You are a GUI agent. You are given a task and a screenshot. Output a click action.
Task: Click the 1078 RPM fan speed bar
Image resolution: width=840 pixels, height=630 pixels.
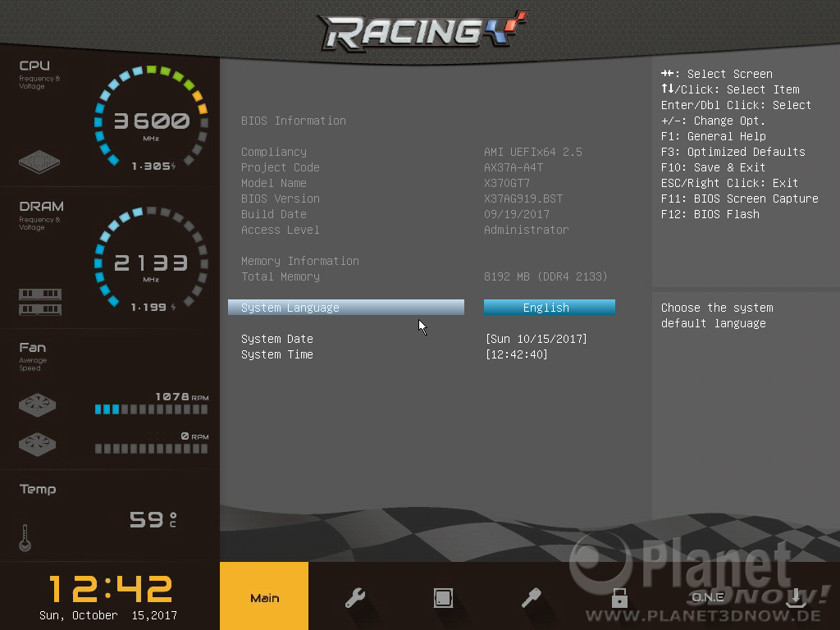[x=151, y=410]
